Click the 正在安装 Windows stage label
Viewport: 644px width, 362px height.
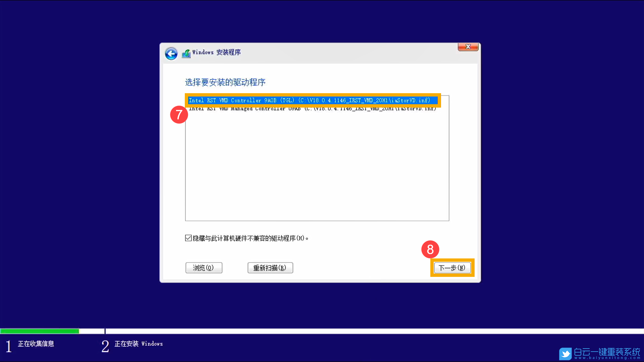(139, 344)
